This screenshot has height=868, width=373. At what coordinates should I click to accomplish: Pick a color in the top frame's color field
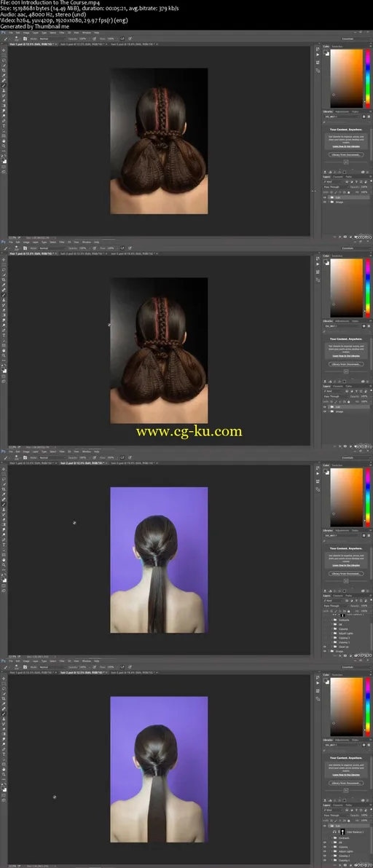click(x=347, y=79)
